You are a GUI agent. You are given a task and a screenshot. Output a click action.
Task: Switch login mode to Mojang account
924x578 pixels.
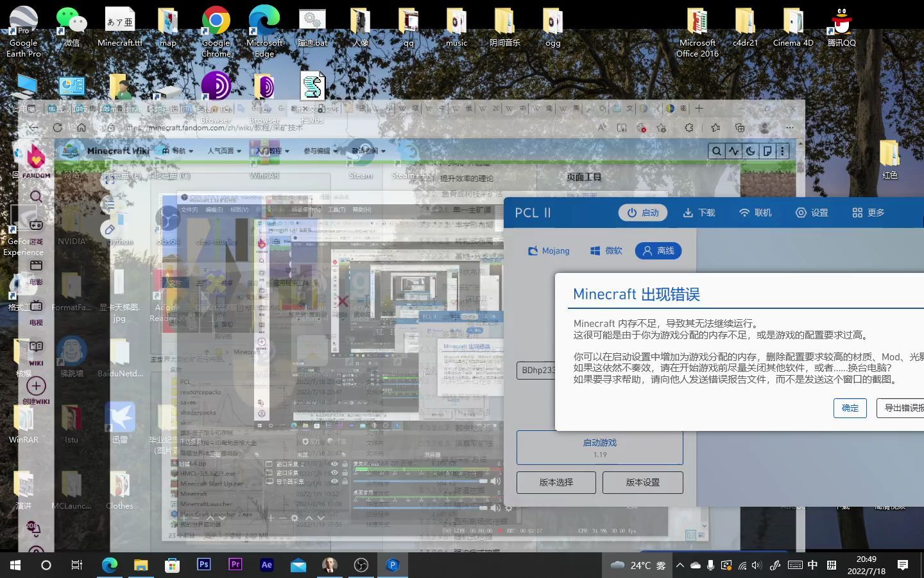click(x=549, y=250)
